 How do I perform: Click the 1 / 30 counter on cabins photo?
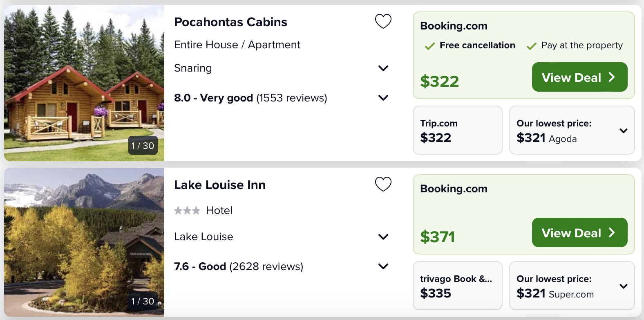click(143, 146)
